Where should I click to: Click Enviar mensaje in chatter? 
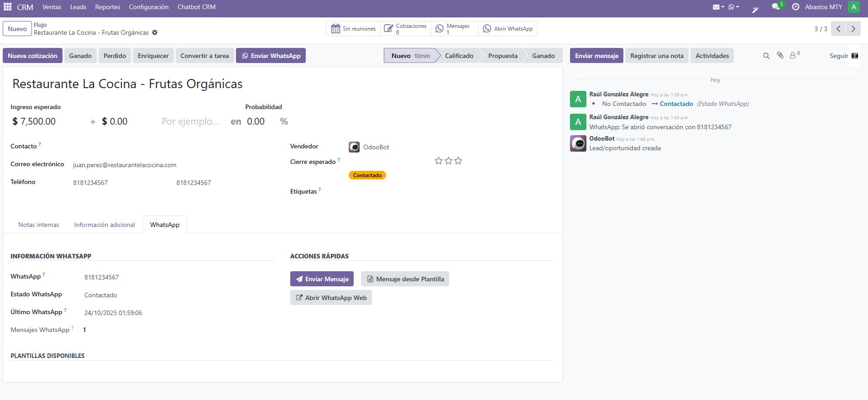pyautogui.click(x=596, y=56)
